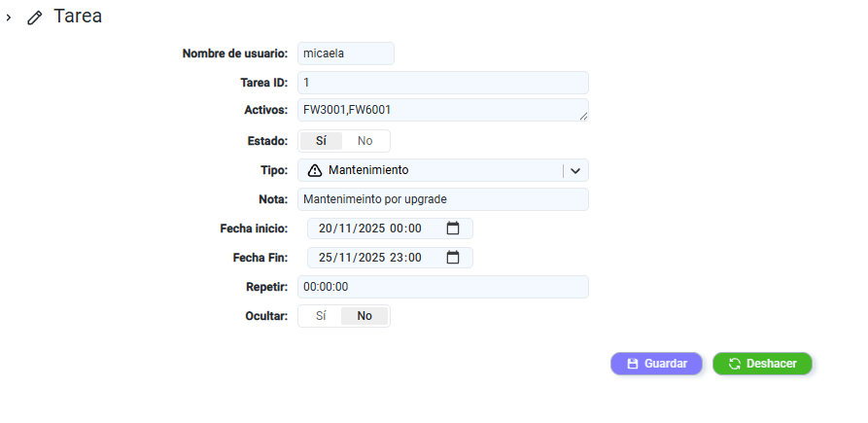Click the Fecha inicio date value
The height and width of the screenshot is (423, 868).
[370, 229]
